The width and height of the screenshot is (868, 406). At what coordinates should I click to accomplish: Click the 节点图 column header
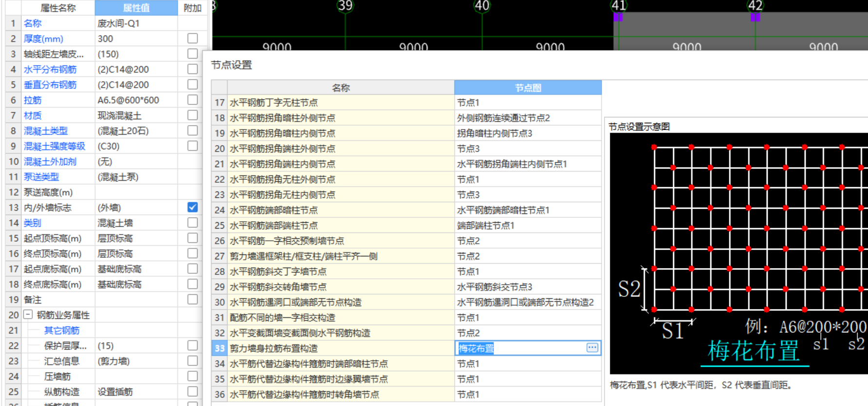coord(528,88)
